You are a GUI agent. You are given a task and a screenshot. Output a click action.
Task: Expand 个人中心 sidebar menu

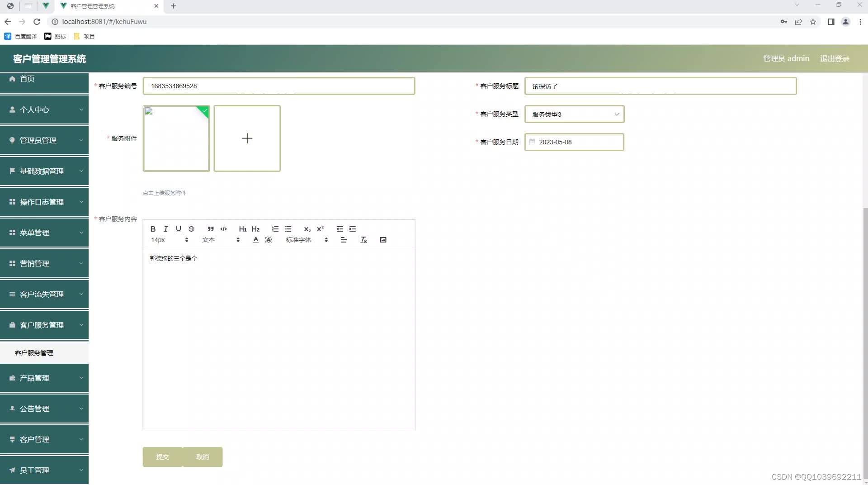[44, 109]
